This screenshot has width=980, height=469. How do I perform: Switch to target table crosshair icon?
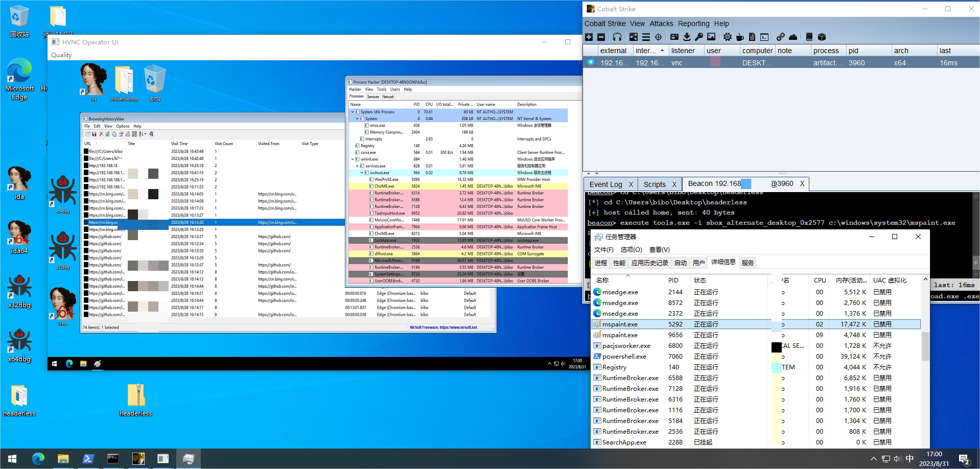[x=658, y=37]
